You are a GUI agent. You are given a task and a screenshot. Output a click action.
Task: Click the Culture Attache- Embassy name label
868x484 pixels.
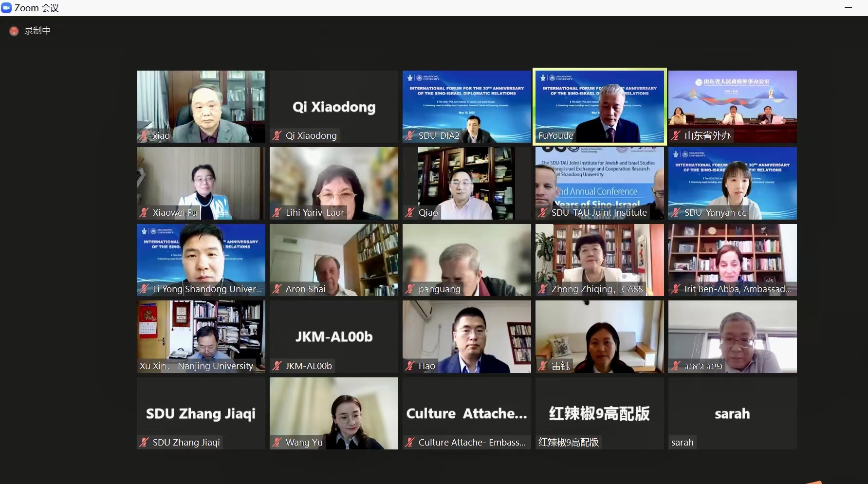(x=472, y=443)
